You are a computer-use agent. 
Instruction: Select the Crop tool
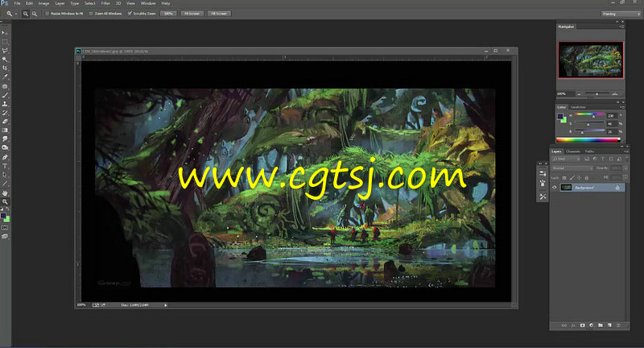pyautogui.click(x=5, y=68)
